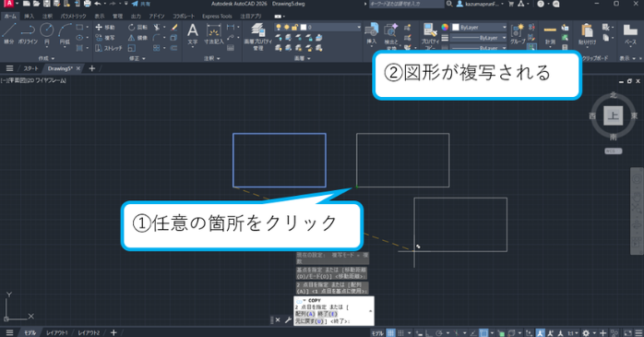
Task: Toggle snap mode dots in status bar
Action: [400, 332]
